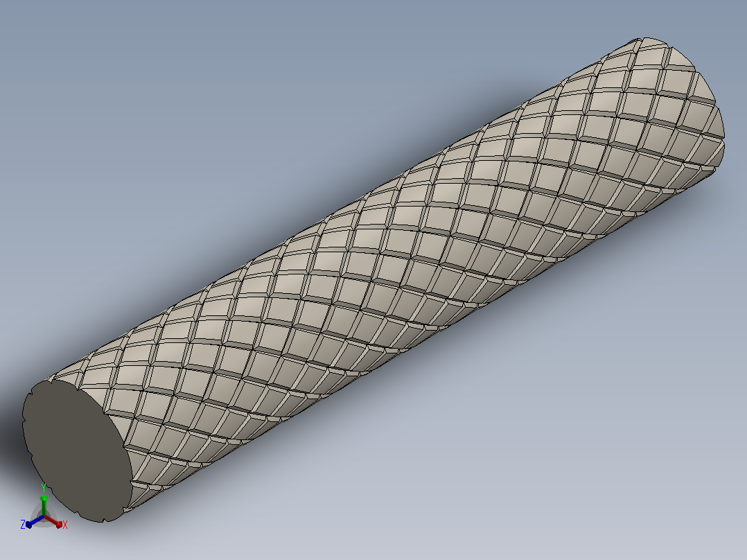Image resolution: width=747 pixels, height=560 pixels.
Task: Click empty background in the lower-right corner
Action: (x=667, y=500)
